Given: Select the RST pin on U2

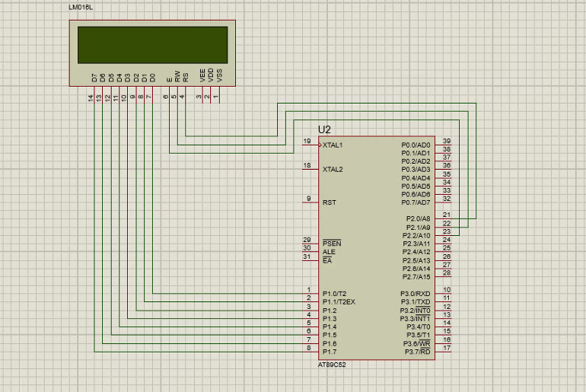Looking at the screenshot, I should pyautogui.click(x=330, y=202).
